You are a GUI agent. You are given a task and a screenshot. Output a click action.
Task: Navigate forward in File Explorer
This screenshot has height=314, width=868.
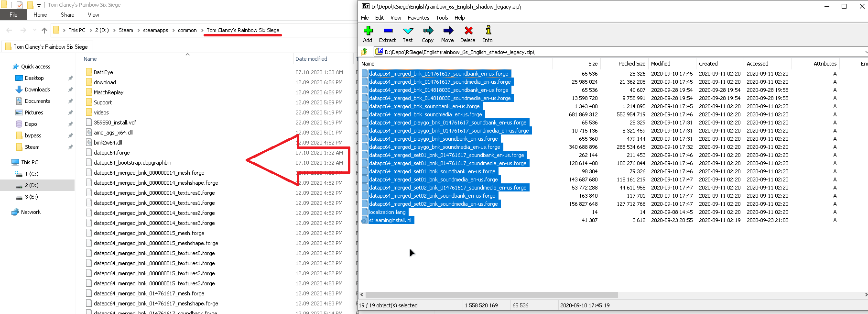(x=23, y=30)
